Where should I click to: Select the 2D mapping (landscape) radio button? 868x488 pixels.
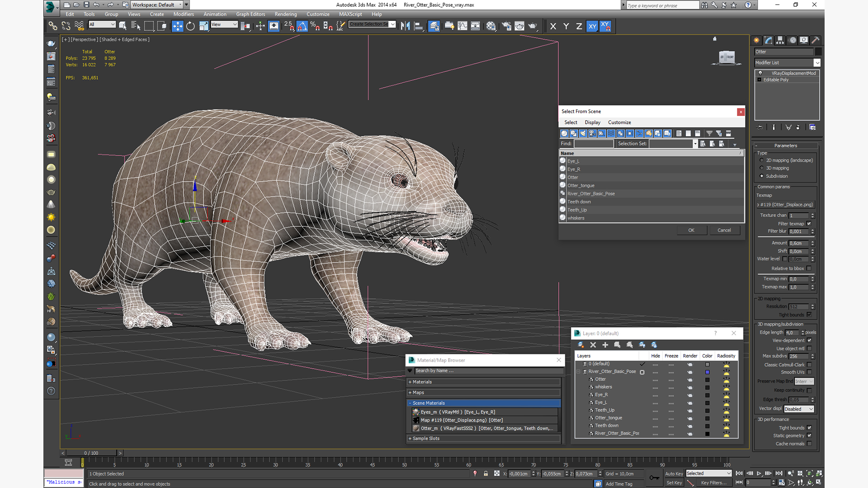coord(762,160)
